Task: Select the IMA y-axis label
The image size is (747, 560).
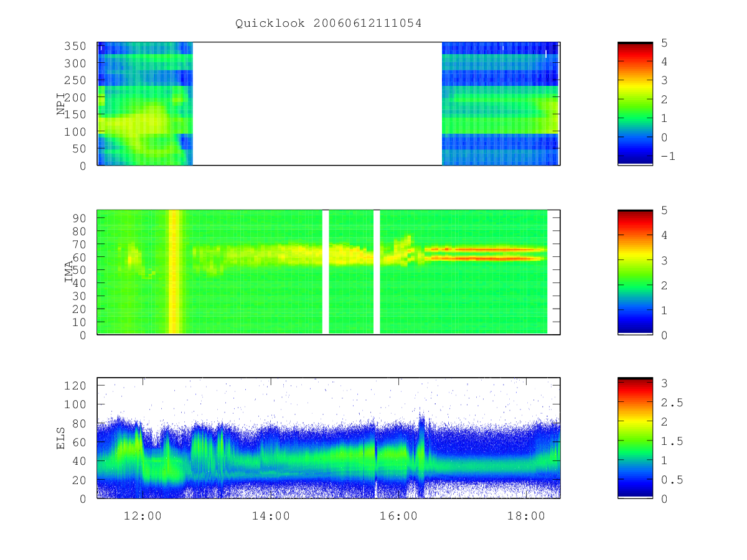Action: pos(70,272)
